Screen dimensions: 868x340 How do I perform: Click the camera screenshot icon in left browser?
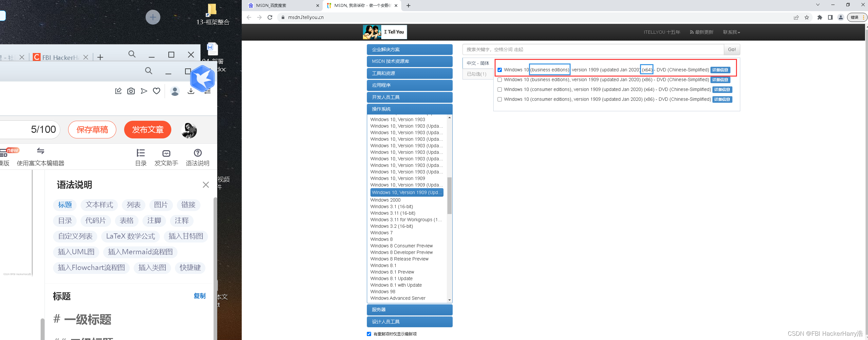(x=131, y=91)
